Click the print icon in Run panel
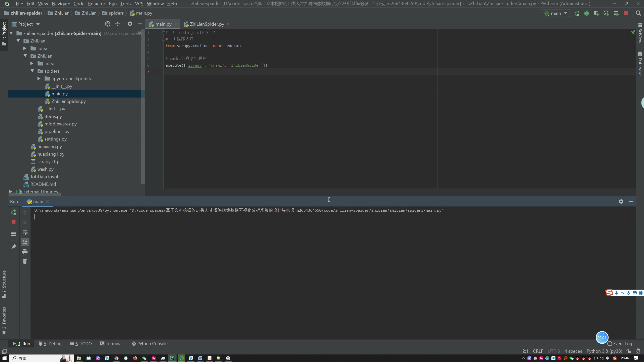Viewport: 644px width, 362px height. pyautogui.click(x=25, y=252)
